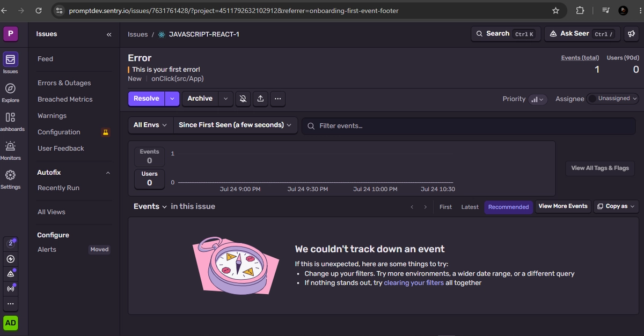644x336 pixels.
Task: Open the All Envs environment dropdown
Action: pos(150,125)
